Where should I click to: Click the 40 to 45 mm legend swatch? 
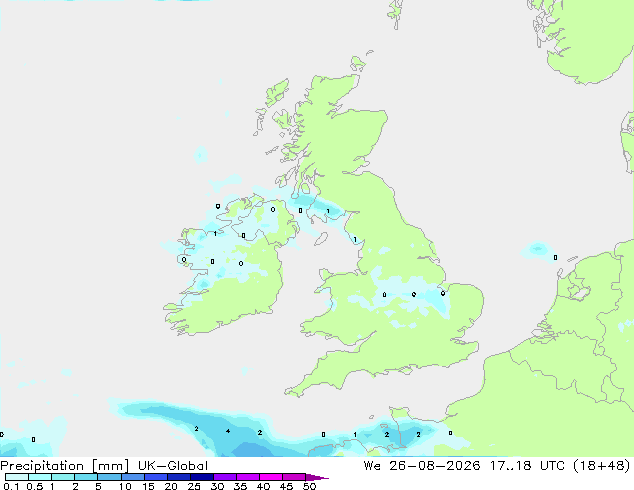(x=271, y=477)
